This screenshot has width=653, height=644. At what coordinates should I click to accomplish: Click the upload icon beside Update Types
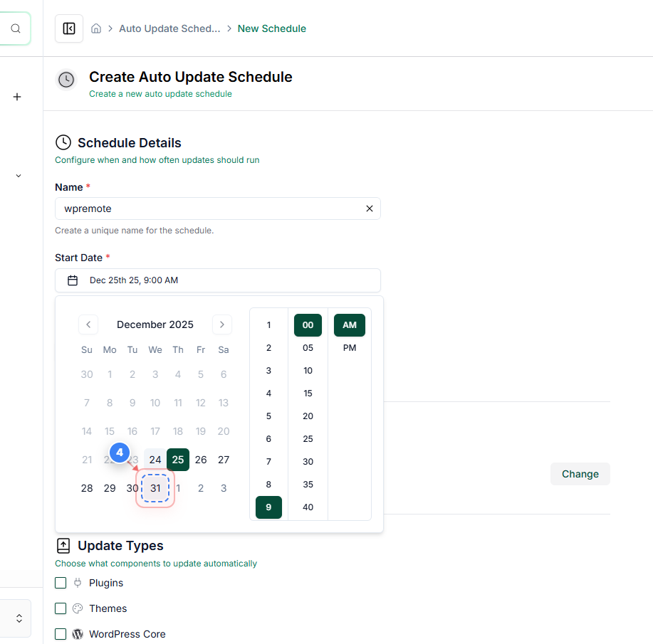pyautogui.click(x=63, y=545)
